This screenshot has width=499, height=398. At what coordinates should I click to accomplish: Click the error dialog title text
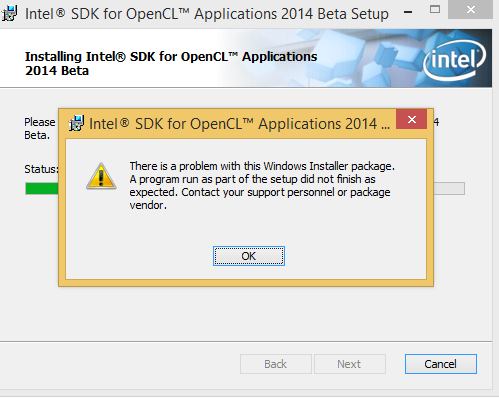pos(239,124)
